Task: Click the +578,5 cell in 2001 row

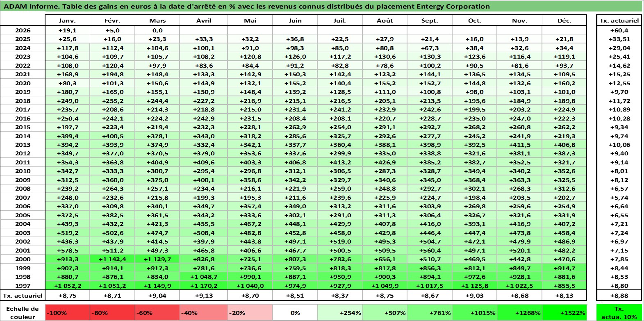Action: 67,250
